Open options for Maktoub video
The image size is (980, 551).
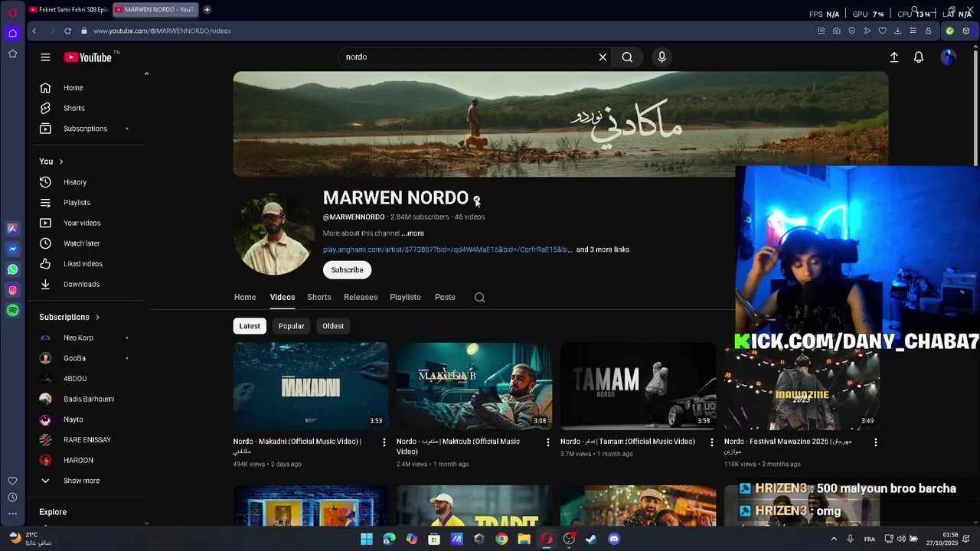pos(547,442)
